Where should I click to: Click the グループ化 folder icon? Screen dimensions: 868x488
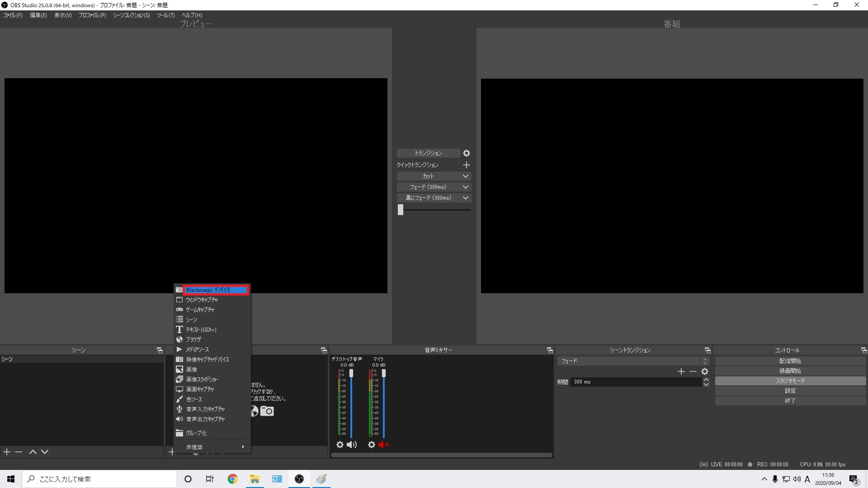pos(179,433)
